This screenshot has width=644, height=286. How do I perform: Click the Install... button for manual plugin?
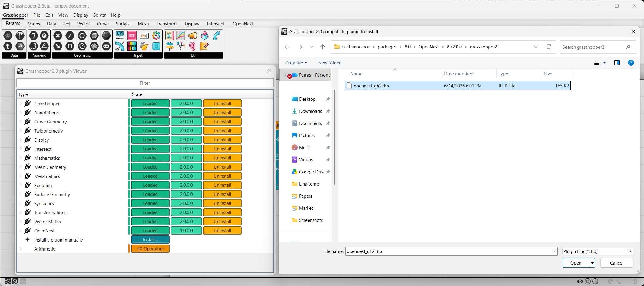[x=150, y=240]
